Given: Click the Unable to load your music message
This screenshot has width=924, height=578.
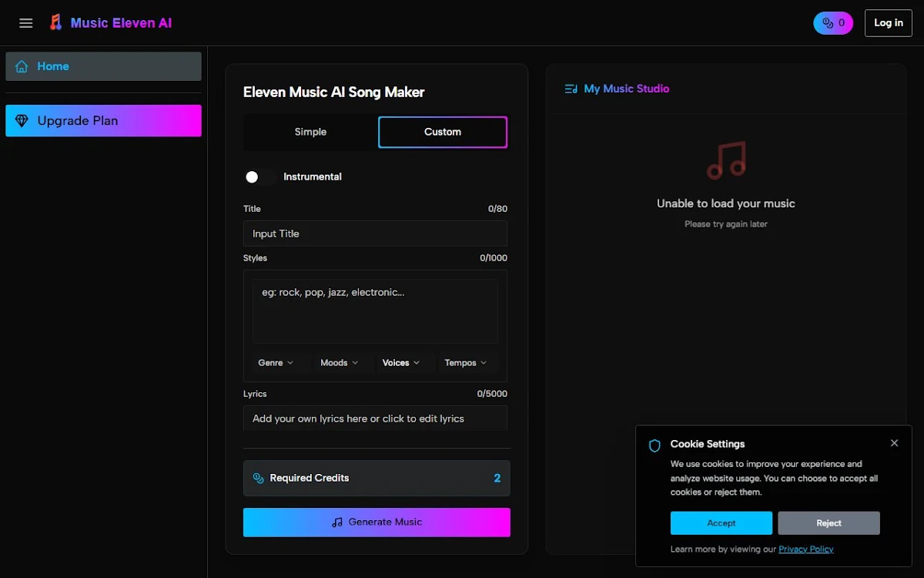Looking at the screenshot, I should click(x=726, y=203).
